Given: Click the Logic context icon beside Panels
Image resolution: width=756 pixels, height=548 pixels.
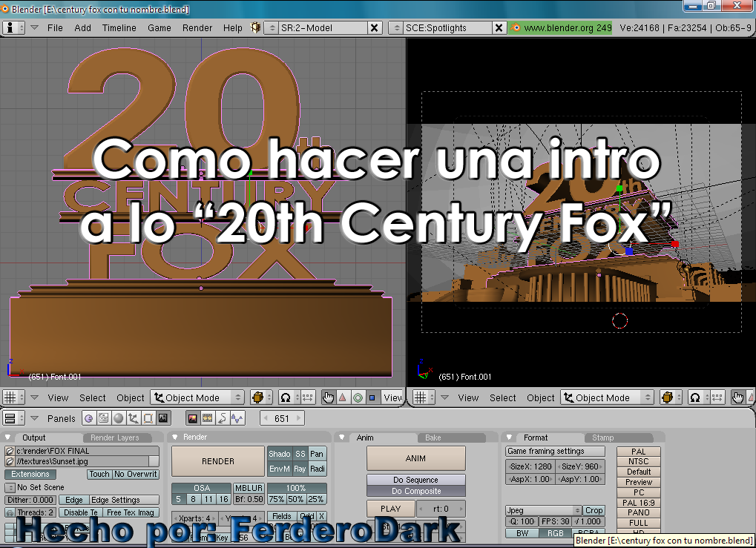Looking at the screenshot, I should (x=89, y=418).
